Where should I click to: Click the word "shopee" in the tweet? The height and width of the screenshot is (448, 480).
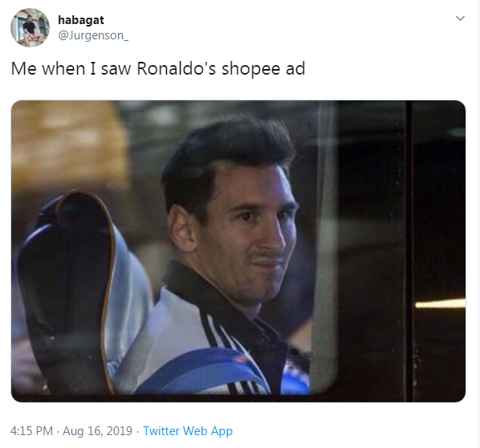(x=251, y=69)
